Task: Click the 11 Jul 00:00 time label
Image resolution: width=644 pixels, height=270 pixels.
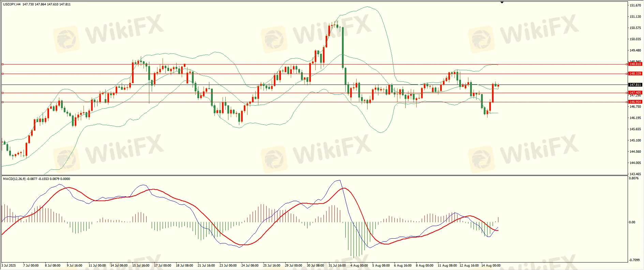Action: (x=97, y=266)
